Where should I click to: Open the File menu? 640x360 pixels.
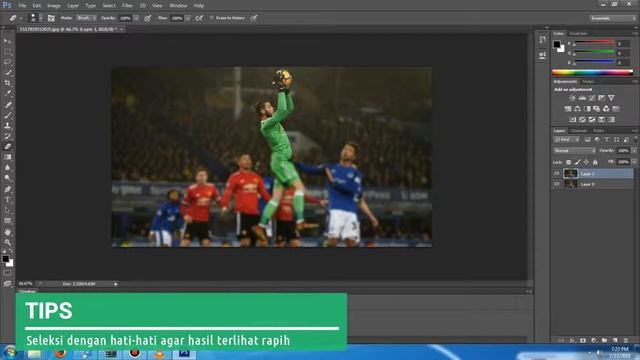22,6
